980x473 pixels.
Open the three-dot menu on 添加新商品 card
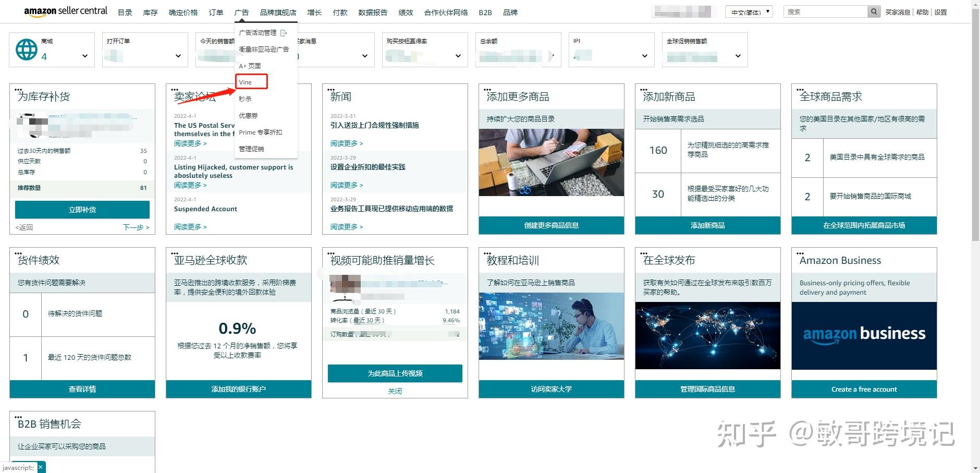[644, 90]
